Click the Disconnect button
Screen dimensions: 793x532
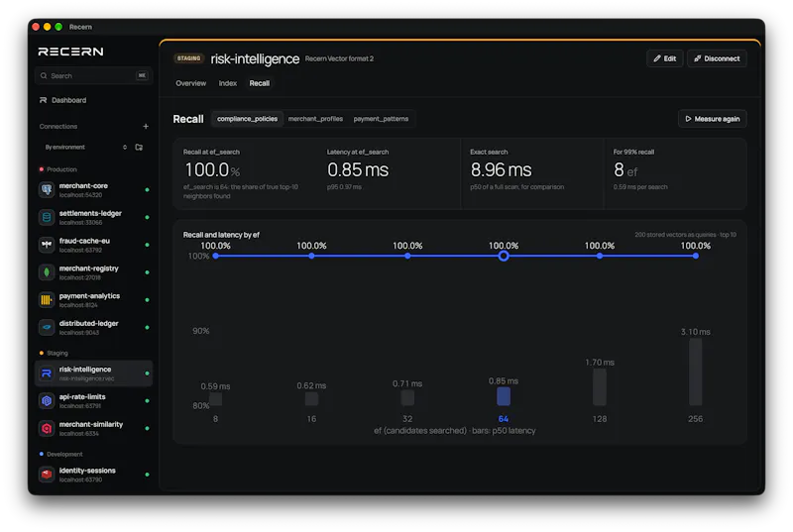coord(717,58)
